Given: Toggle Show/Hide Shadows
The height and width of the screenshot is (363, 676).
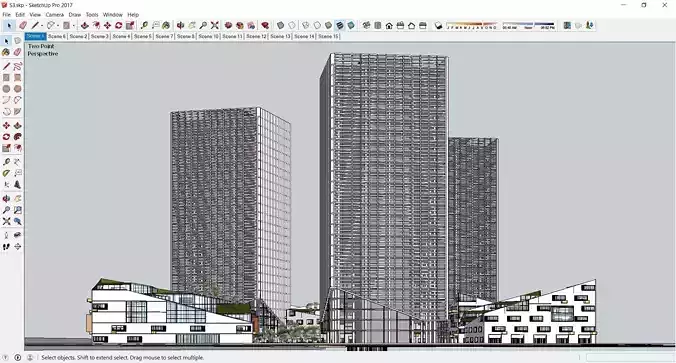Looking at the screenshot, I should point(438,25).
